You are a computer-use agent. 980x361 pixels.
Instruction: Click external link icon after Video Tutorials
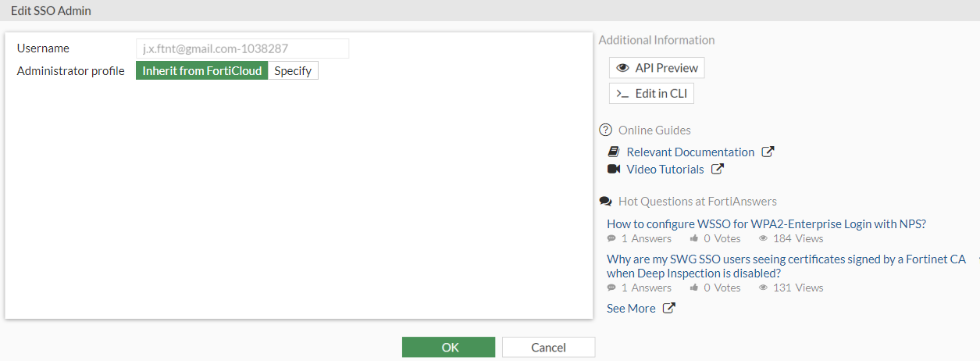coord(717,170)
